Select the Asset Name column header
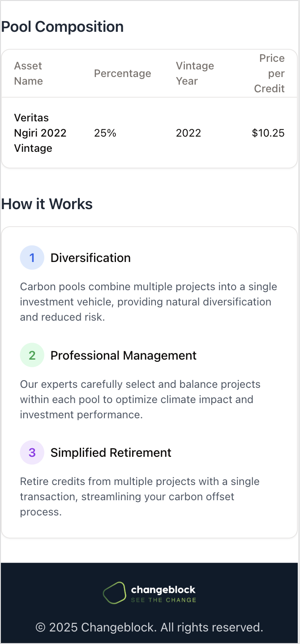The width and height of the screenshot is (300, 644). click(29, 73)
